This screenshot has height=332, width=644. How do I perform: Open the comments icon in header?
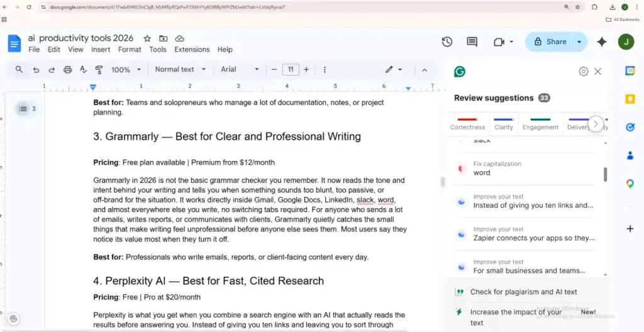coord(472,41)
